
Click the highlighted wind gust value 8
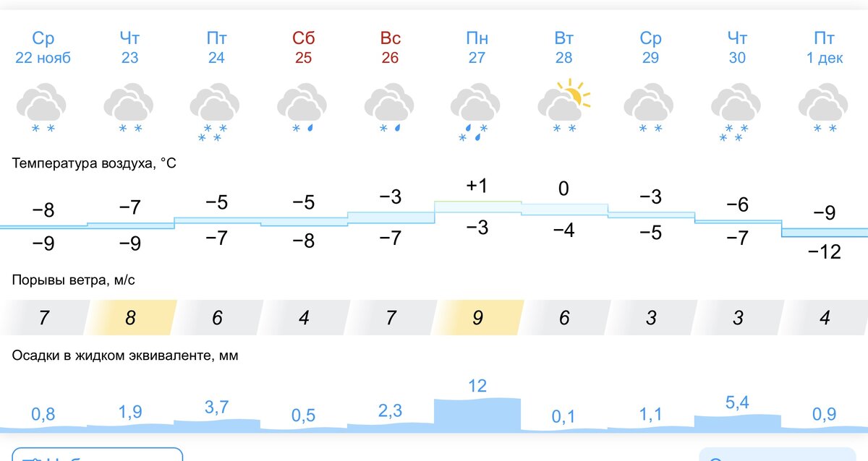coord(130,318)
